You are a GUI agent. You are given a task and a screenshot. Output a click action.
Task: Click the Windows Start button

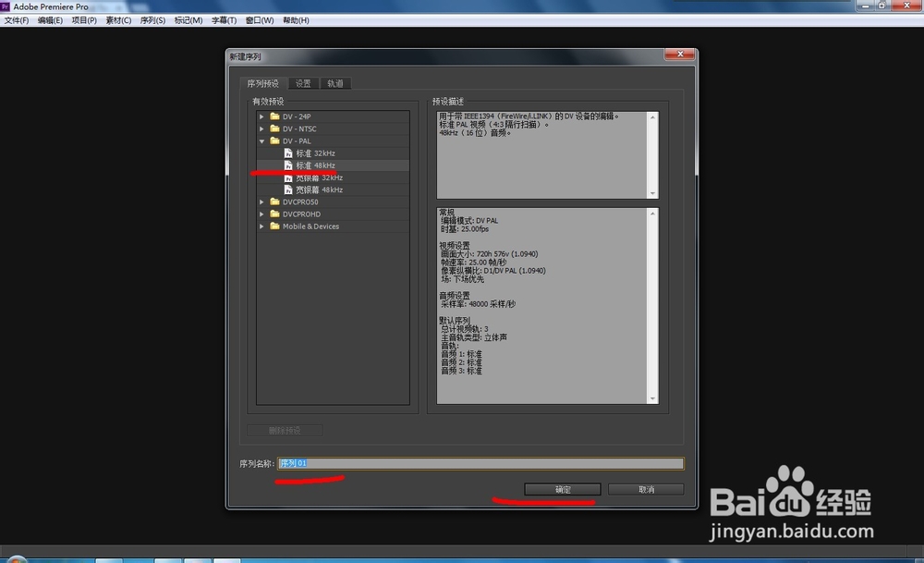(16, 559)
